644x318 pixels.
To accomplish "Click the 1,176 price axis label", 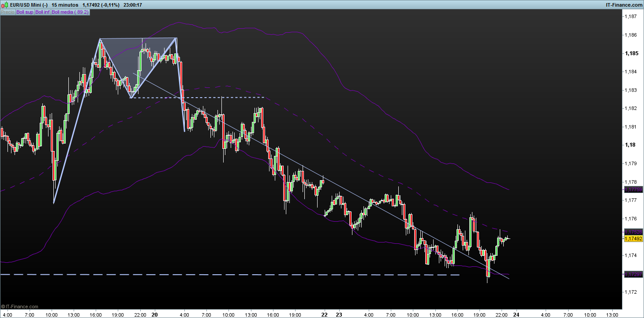I will [x=631, y=219].
